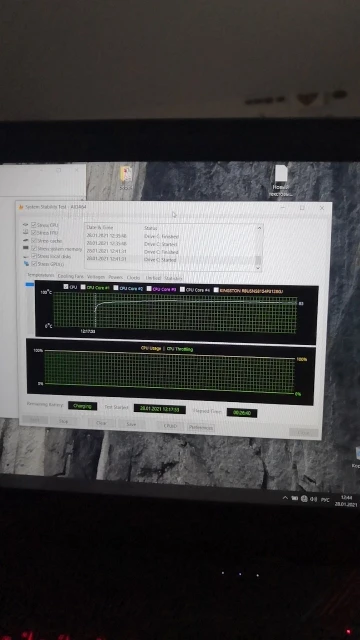Toggle Stress system memory checkbox
360x640 pixels.
(34, 248)
